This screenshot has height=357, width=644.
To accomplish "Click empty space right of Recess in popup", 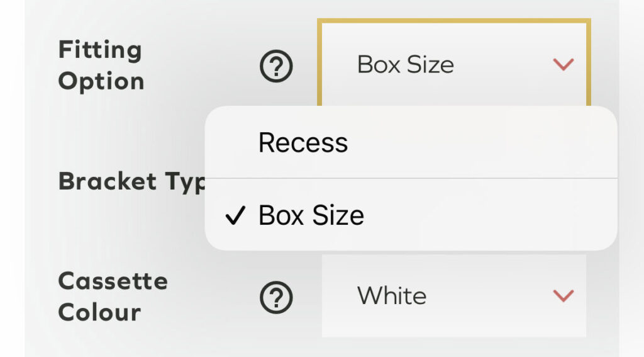I will point(491,143).
